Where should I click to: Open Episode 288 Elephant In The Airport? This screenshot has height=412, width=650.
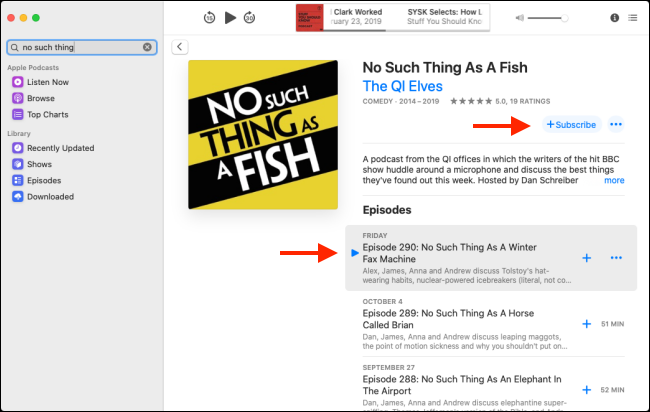tap(462, 385)
